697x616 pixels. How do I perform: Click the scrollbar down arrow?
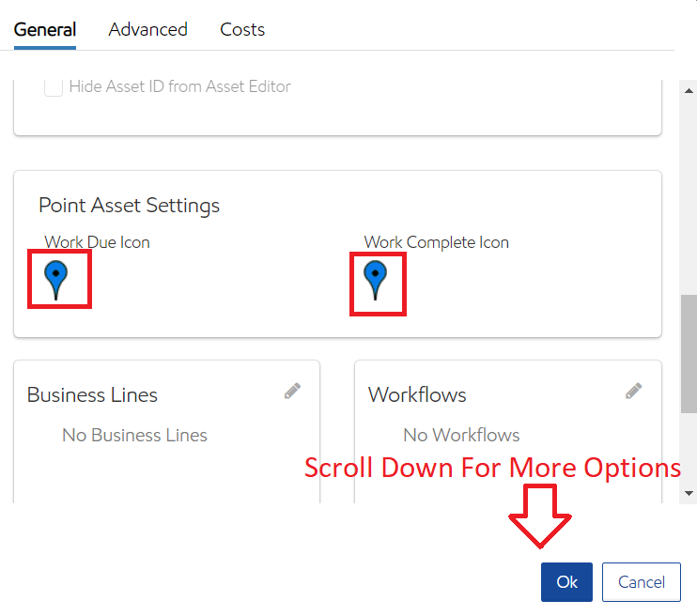(689, 493)
